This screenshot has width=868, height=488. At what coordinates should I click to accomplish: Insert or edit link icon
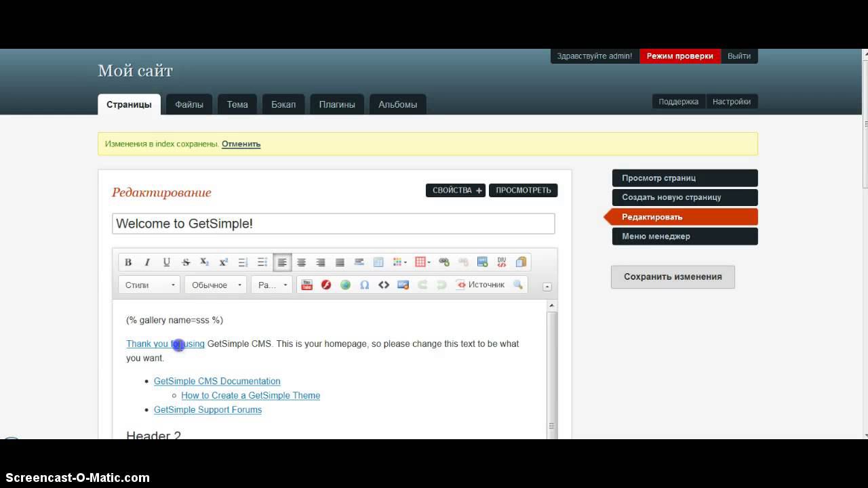click(x=444, y=262)
